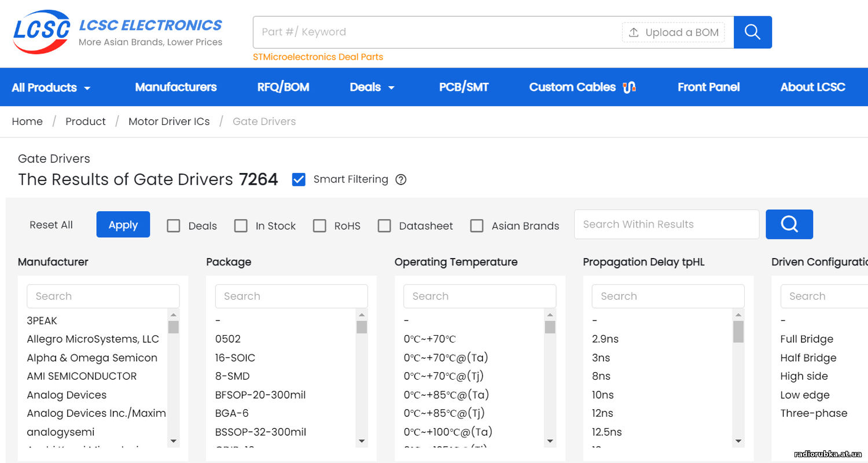Screen dimensions: 868x463
Task: Choose the 16-SOIC package
Action: pyautogui.click(x=236, y=358)
